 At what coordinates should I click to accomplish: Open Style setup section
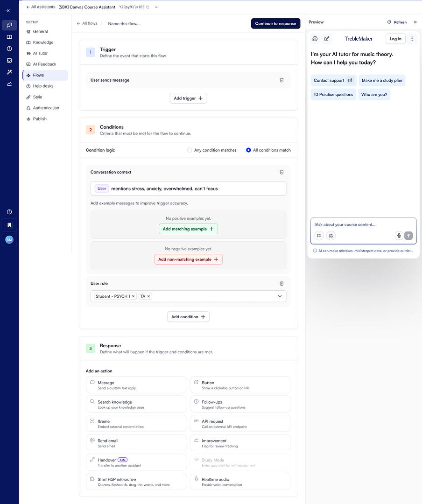(45, 97)
